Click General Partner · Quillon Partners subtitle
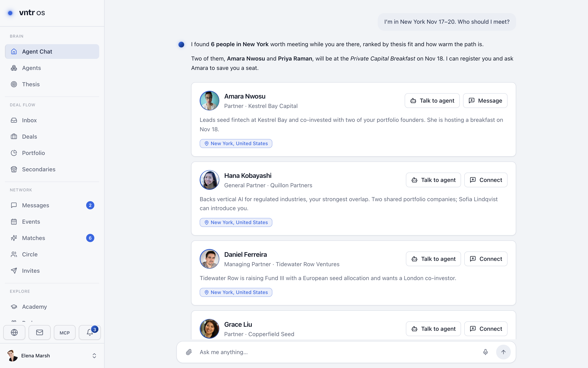588x368 pixels. pos(268,185)
